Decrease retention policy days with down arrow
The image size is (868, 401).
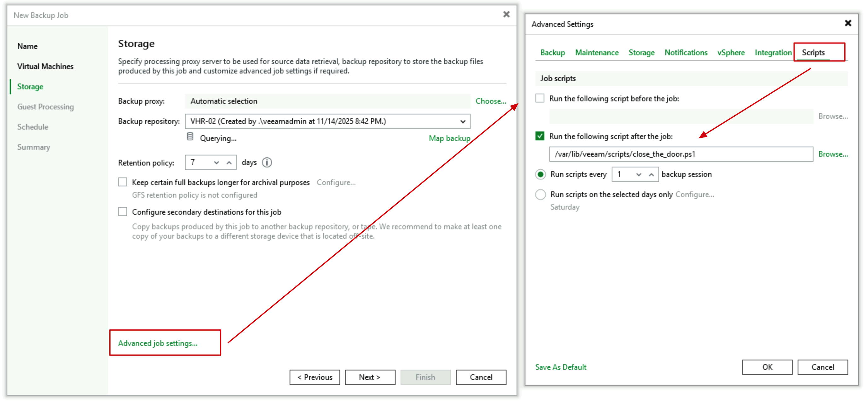(216, 163)
